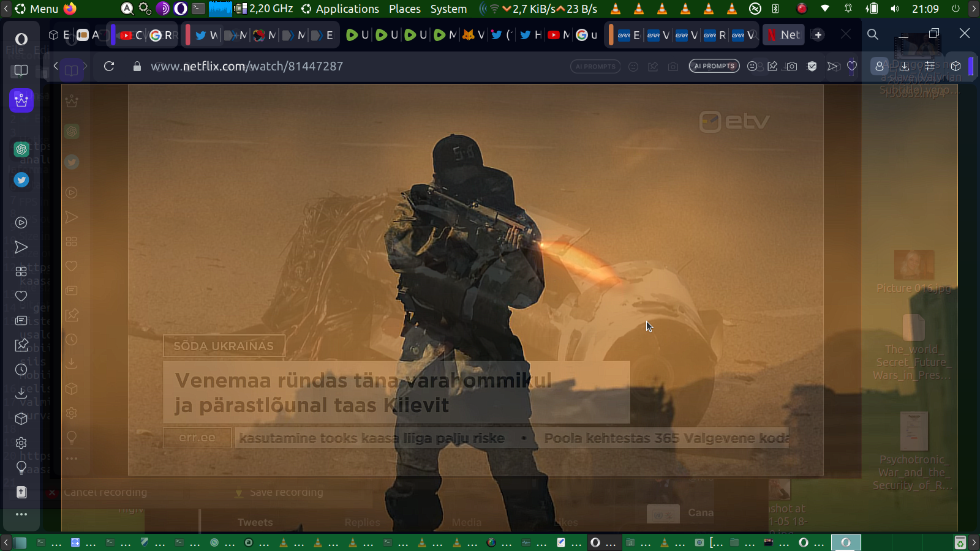Screen dimensions: 980x551
Task: Expand the bottom taskbar's right edge arrow
Action: tap(974, 542)
